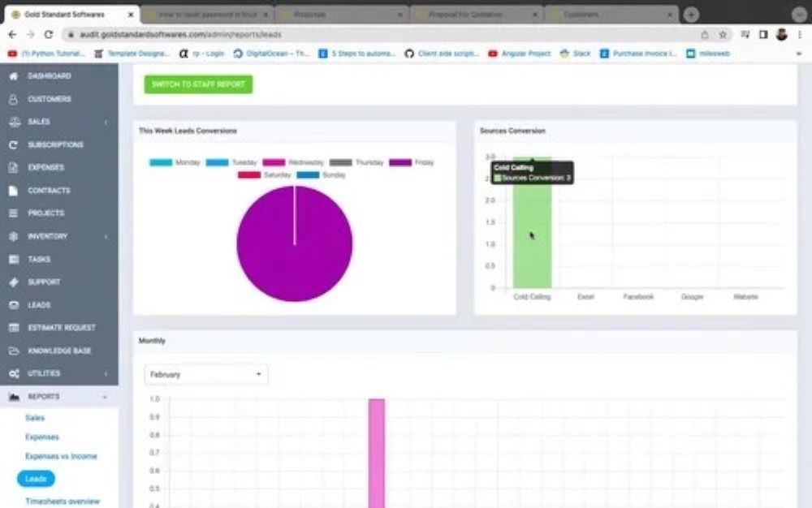Image resolution: width=812 pixels, height=508 pixels.
Task: Click the browser address bar
Action: (x=325, y=35)
